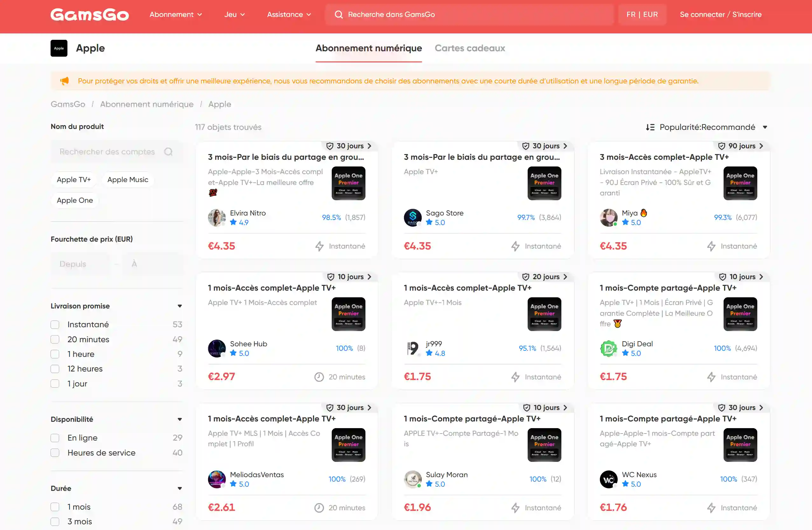The image size is (812, 530).
Task: Open the Popularité:Recommandé sort dropdown
Action: coord(707,127)
